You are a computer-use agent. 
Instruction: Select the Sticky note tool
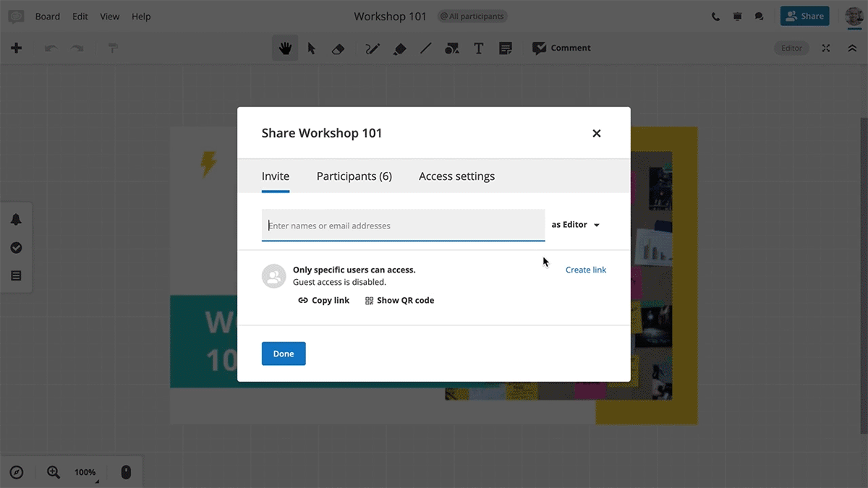pyautogui.click(x=506, y=48)
